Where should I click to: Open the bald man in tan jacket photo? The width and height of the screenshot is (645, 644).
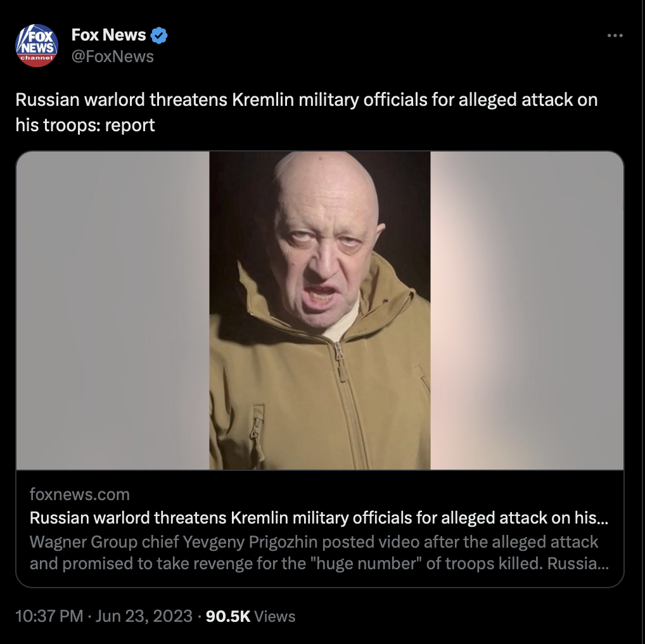point(319,310)
